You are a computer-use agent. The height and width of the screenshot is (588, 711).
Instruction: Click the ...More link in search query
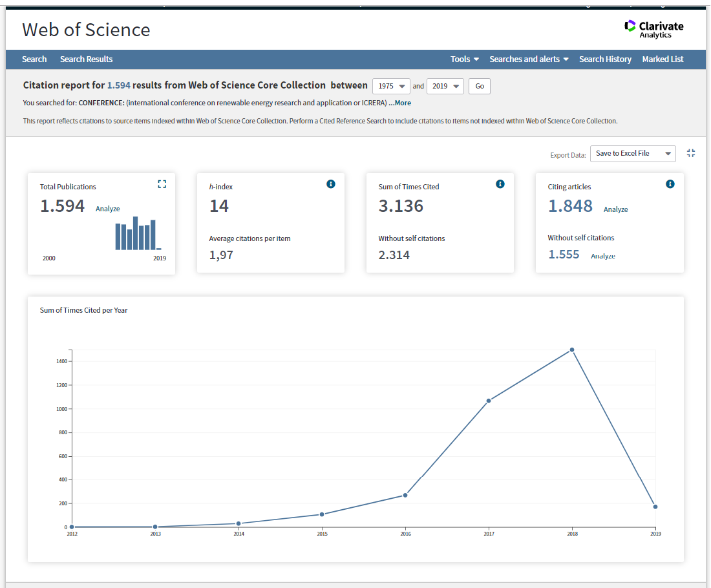click(x=400, y=103)
